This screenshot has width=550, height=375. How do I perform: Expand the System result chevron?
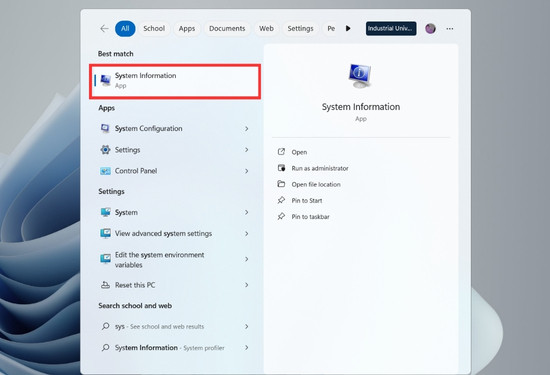[247, 212]
